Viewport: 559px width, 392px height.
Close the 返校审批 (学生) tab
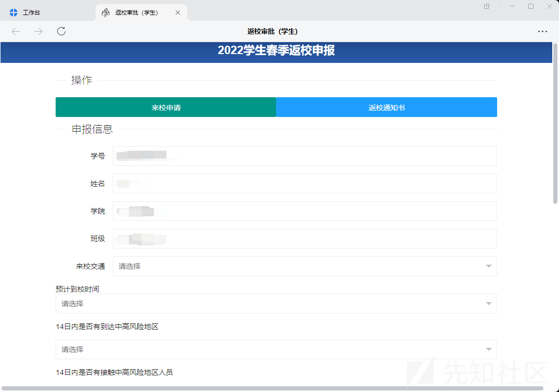pyautogui.click(x=177, y=12)
